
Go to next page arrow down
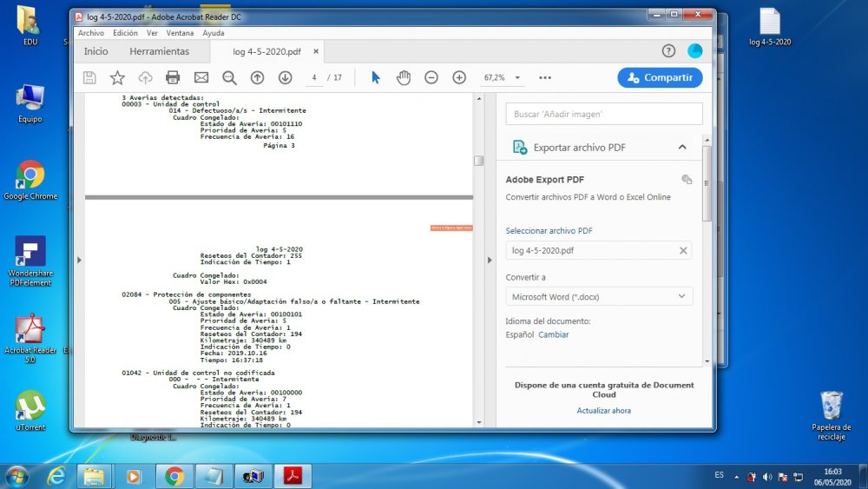pyautogui.click(x=285, y=77)
